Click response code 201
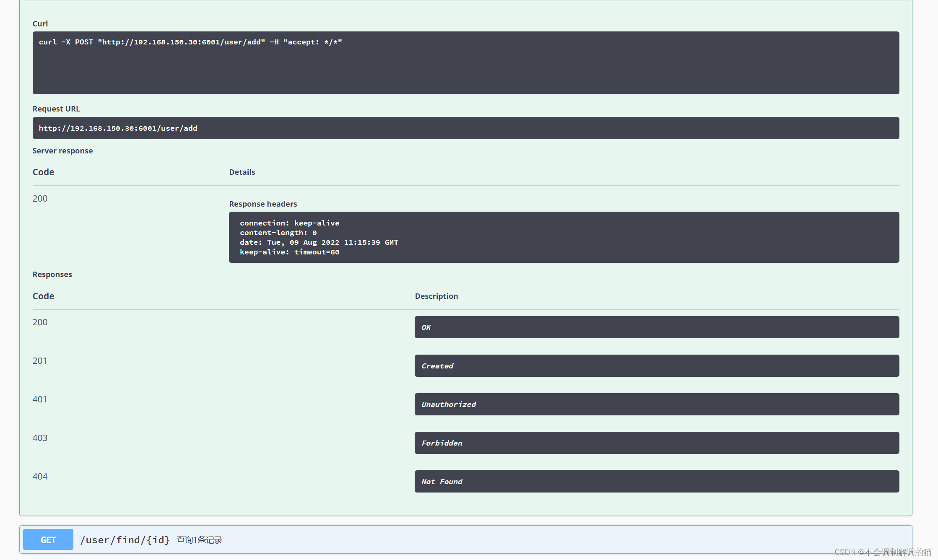Screen dimensions: 938x560 tap(40, 360)
